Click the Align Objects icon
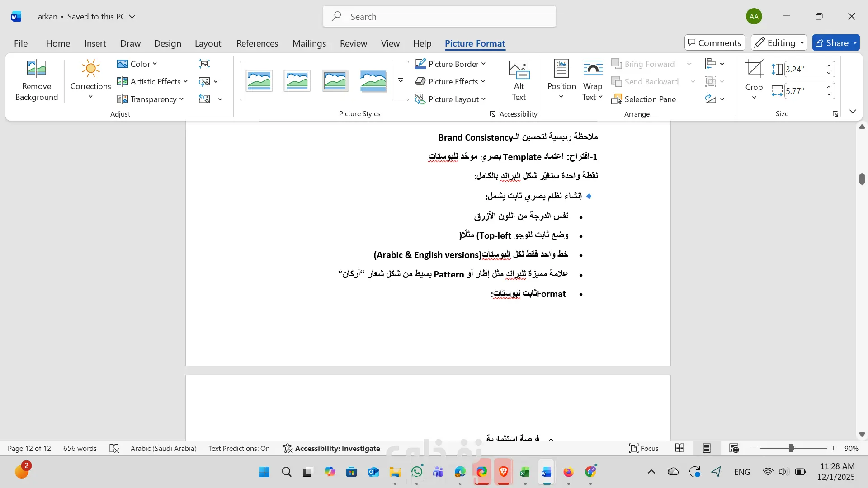Image resolution: width=868 pixels, height=488 pixels. (x=711, y=64)
